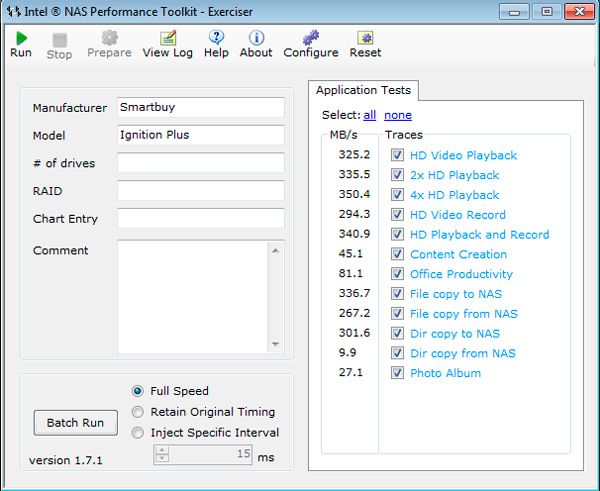This screenshot has height=491, width=600.
Task: Uncheck the HD Video Playback trace
Action: coord(397,155)
